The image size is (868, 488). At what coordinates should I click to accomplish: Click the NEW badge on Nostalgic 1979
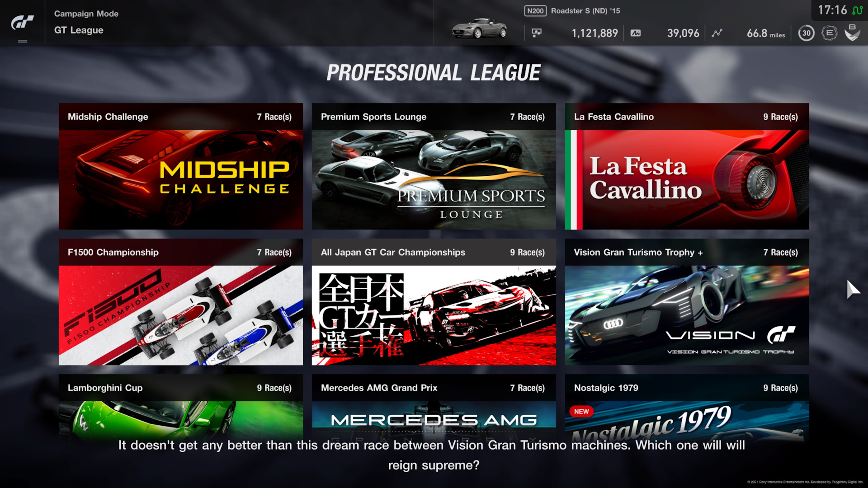point(581,411)
